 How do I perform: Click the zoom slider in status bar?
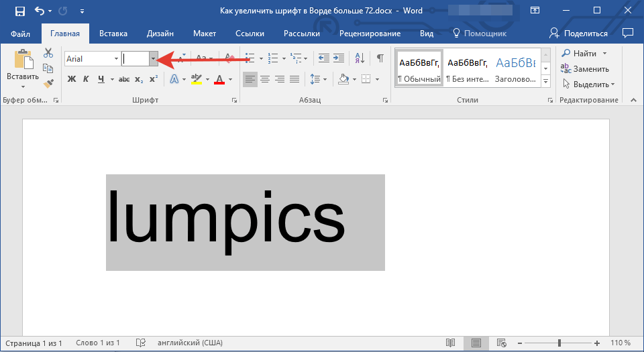click(x=559, y=343)
